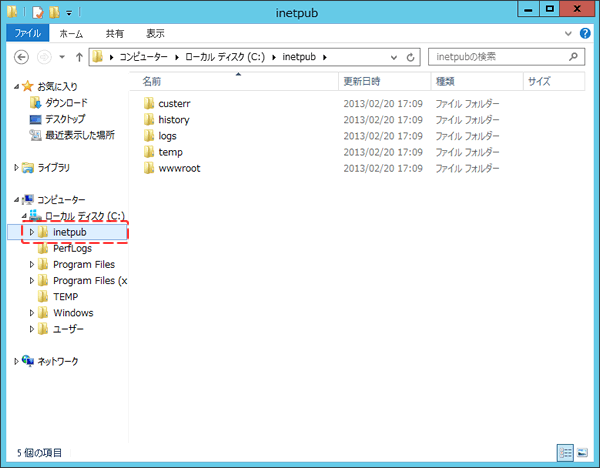Switch to details view button
This screenshot has height=468, width=600.
point(565,453)
